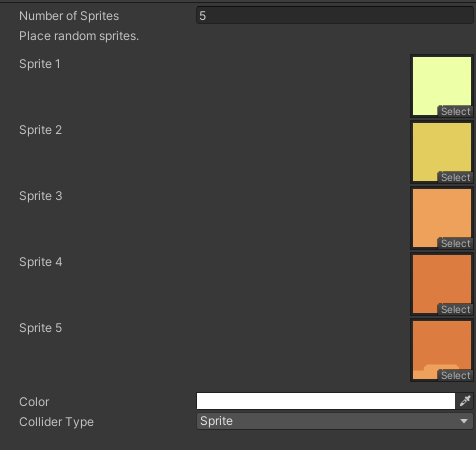The image size is (476, 450).
Task: Open the white Color swatch picker
Action: [326, 401]
